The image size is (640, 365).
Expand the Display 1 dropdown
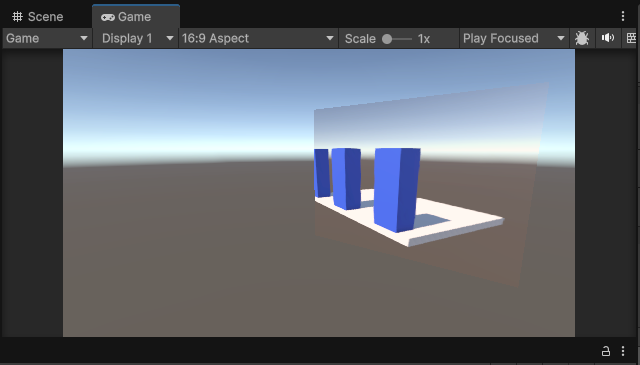point(136,38)
